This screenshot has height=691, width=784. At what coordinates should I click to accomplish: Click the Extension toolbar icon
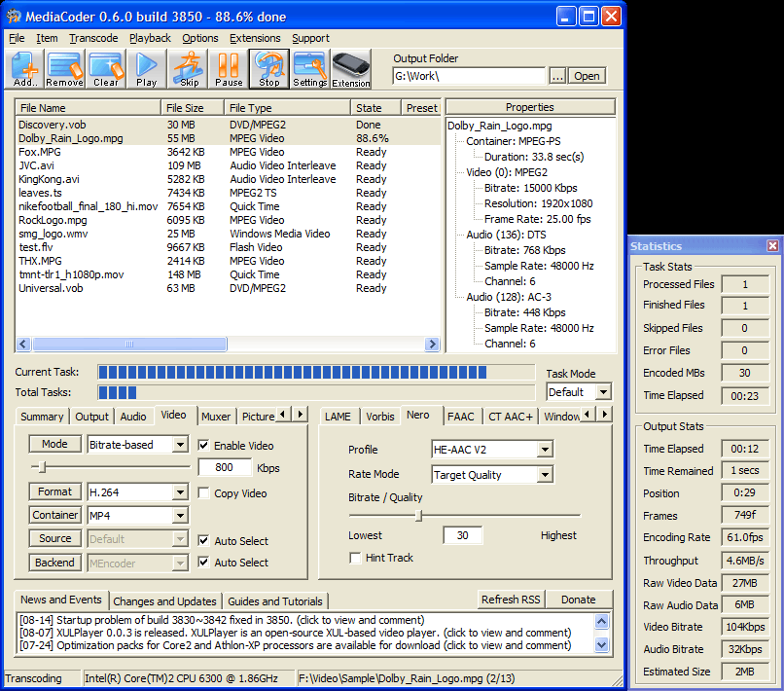click(x=351, y=69)
